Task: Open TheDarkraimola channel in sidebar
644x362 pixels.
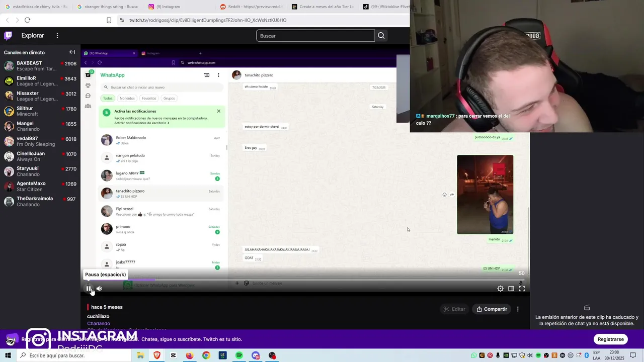Action: (x=40, y=202)
